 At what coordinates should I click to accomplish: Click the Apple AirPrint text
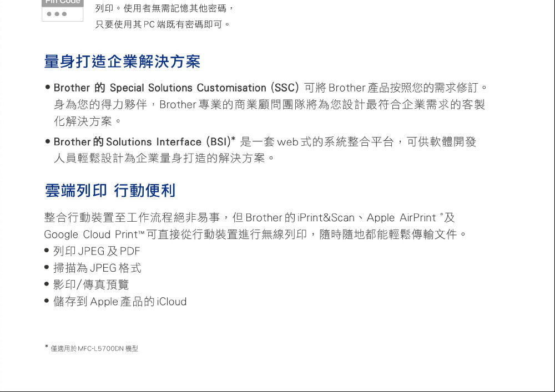(x=401, y=217)
